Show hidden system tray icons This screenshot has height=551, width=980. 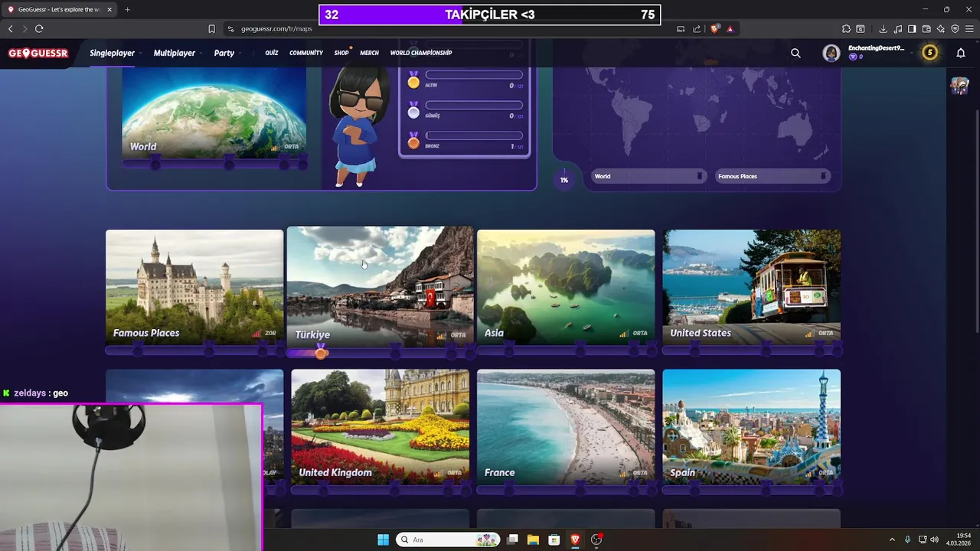(x=892, y=540)
